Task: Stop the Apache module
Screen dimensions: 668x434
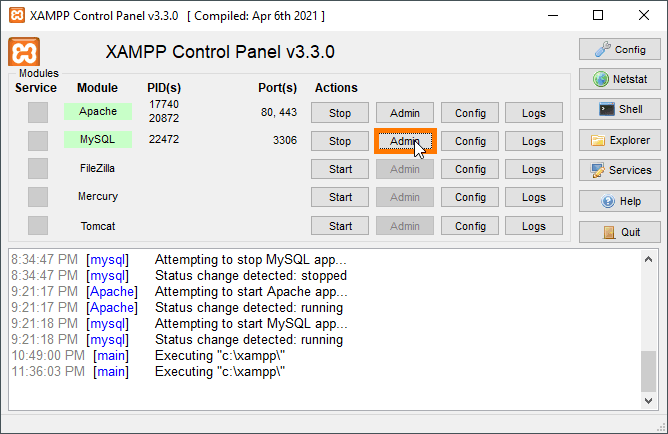Action: tap(340, 113)
